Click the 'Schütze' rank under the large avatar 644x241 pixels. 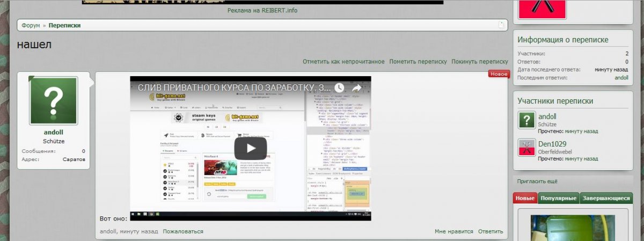point(53,141)
